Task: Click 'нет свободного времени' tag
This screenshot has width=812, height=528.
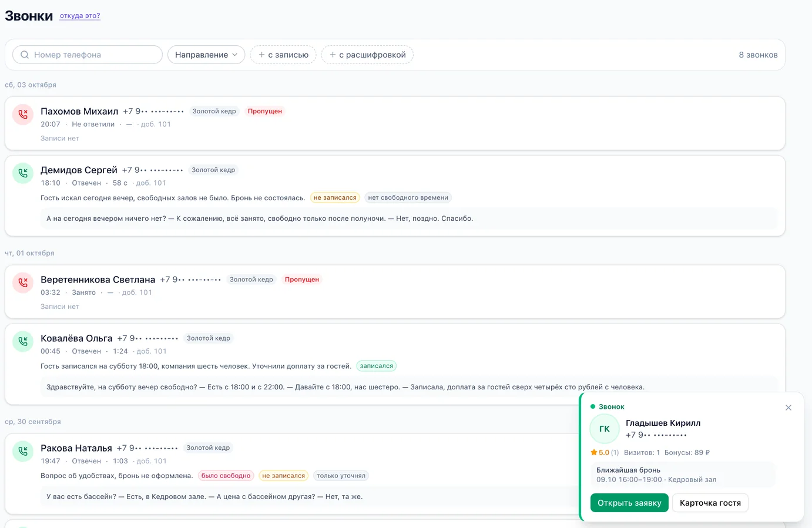Action: [x=408, y=198]
